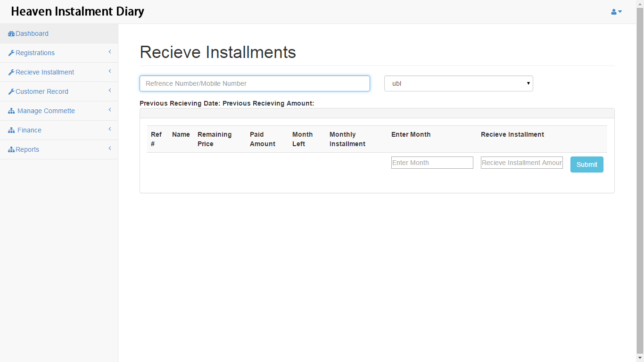Expand the Registrations chevron arrow
Image resolution: width=644 pixels, height=362 pixels.
110,52
